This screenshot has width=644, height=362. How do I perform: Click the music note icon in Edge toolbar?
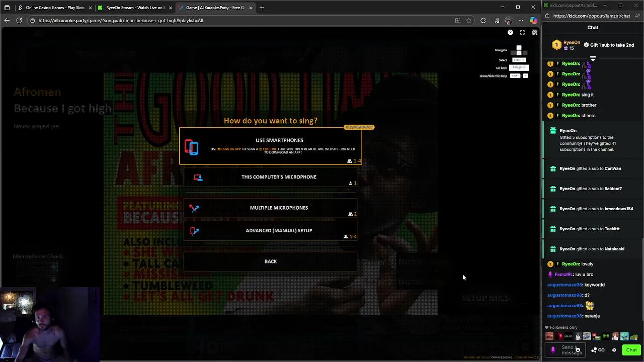click(x=497, y=21)
